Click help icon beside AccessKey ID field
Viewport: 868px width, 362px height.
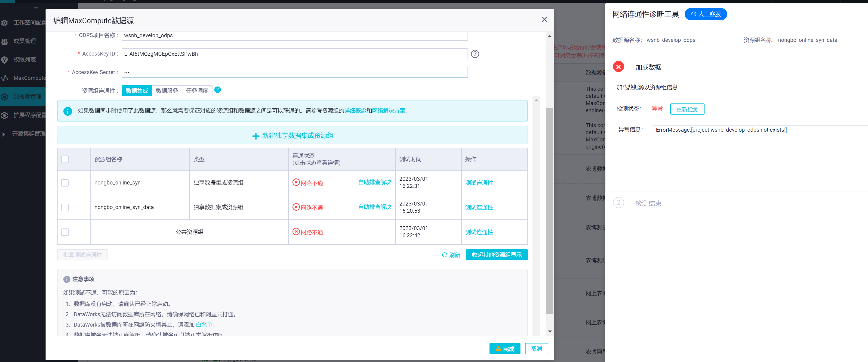(475, 54)
